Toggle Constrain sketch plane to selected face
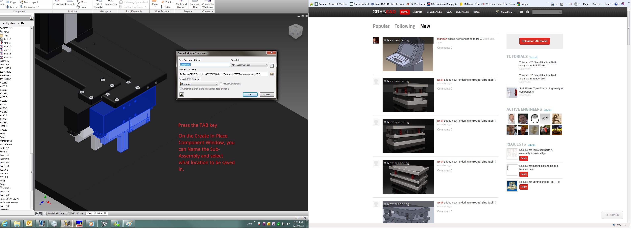This screenshot has width=644, height=242. [181, 89]
